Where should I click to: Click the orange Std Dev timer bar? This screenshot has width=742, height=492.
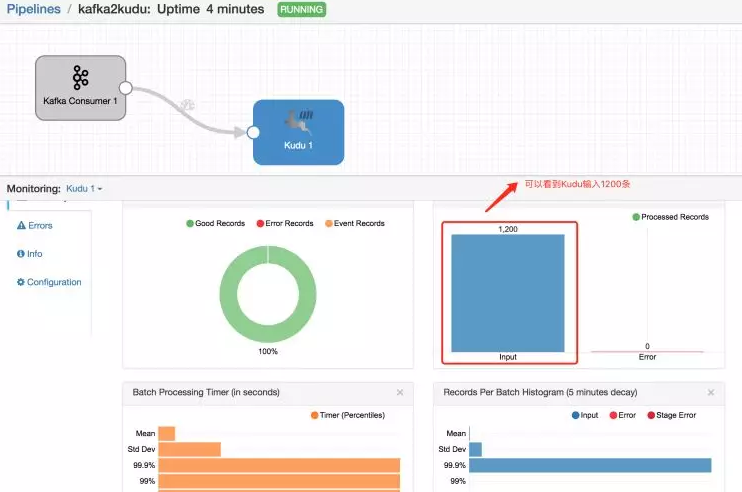point(190,449)
